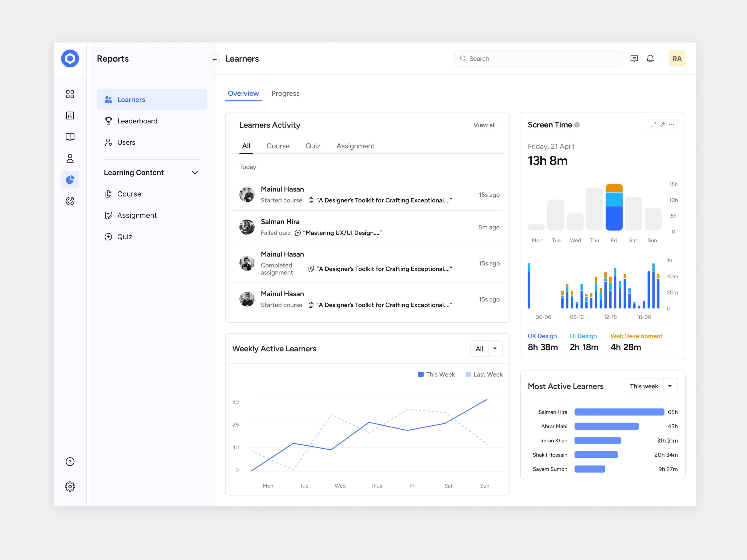This screenshot has width=747, height=560.
Task: Open the book library sidebar icon
Action: [70, 137]
